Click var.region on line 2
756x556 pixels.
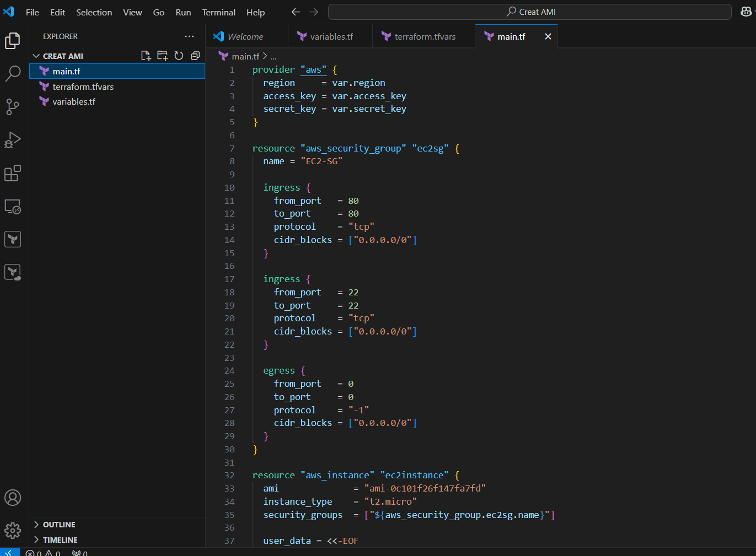point(358,83)
